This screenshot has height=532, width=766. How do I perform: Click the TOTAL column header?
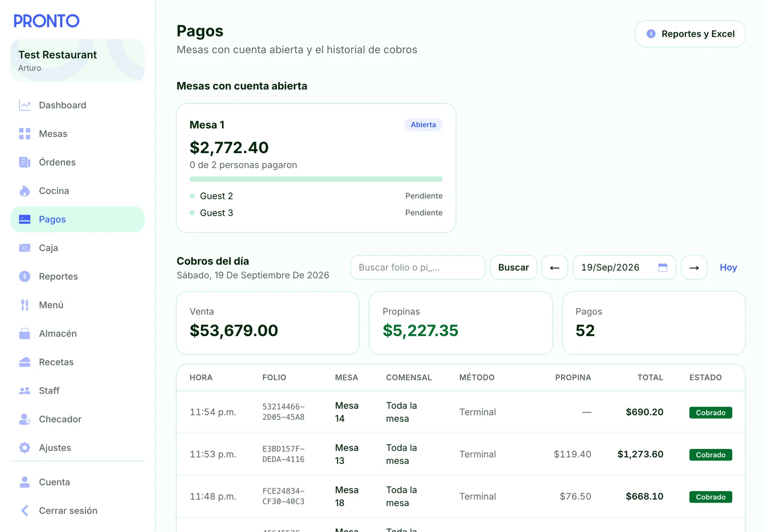coord(650,378)
